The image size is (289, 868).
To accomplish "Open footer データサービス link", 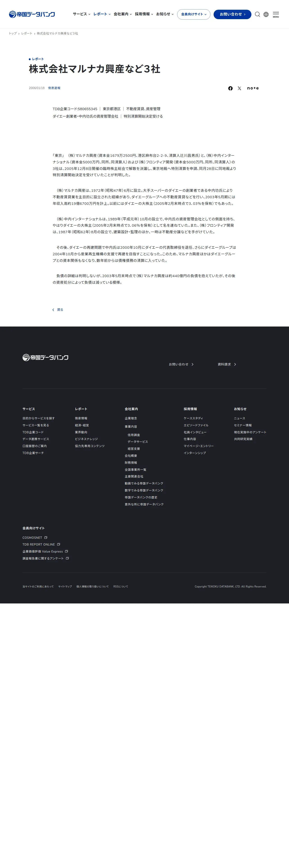I will point(138,442).
